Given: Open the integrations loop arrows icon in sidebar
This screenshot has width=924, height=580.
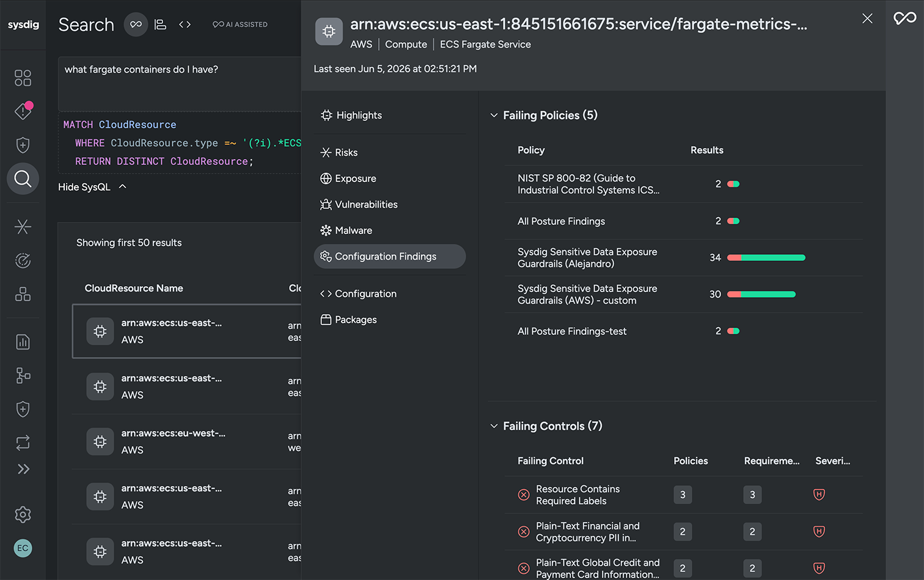Looking at the screenshot, I should [23, 442].
